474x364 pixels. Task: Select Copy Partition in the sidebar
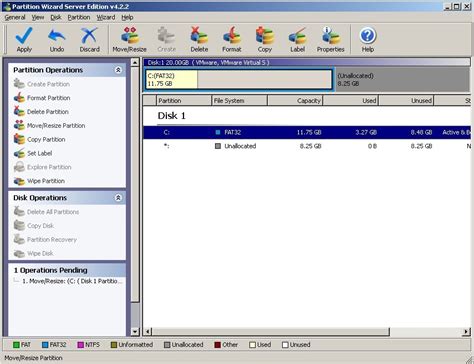[x=39, y=139]
